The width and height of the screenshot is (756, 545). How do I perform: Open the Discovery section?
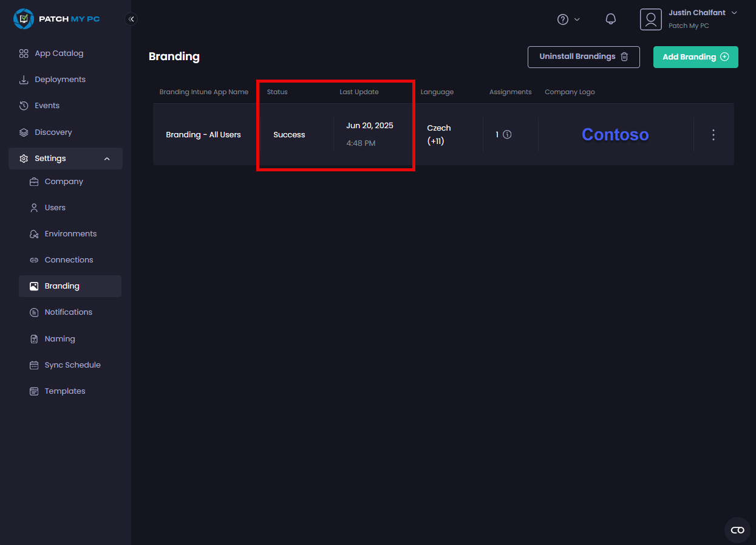pyautogui.click(x=53, y=132)
